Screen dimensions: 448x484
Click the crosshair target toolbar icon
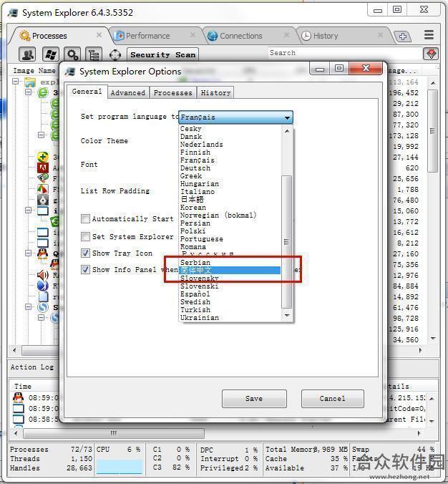click(x=115, y=55)
